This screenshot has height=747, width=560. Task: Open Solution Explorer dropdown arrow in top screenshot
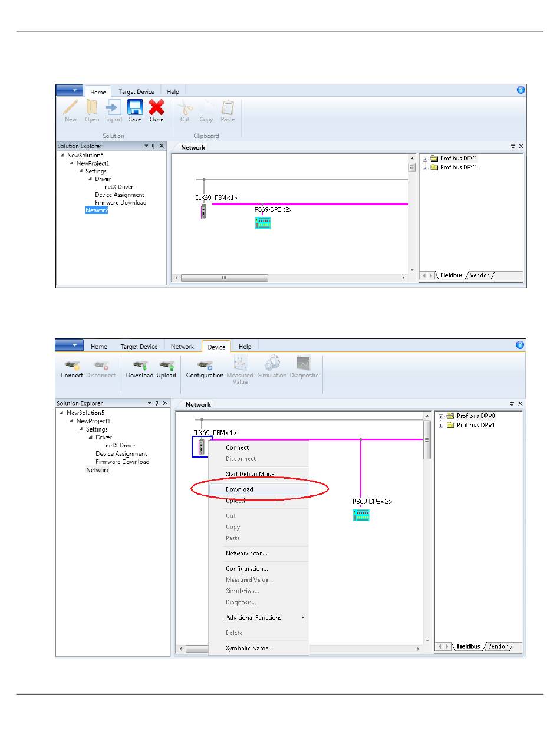coord(146,146)
